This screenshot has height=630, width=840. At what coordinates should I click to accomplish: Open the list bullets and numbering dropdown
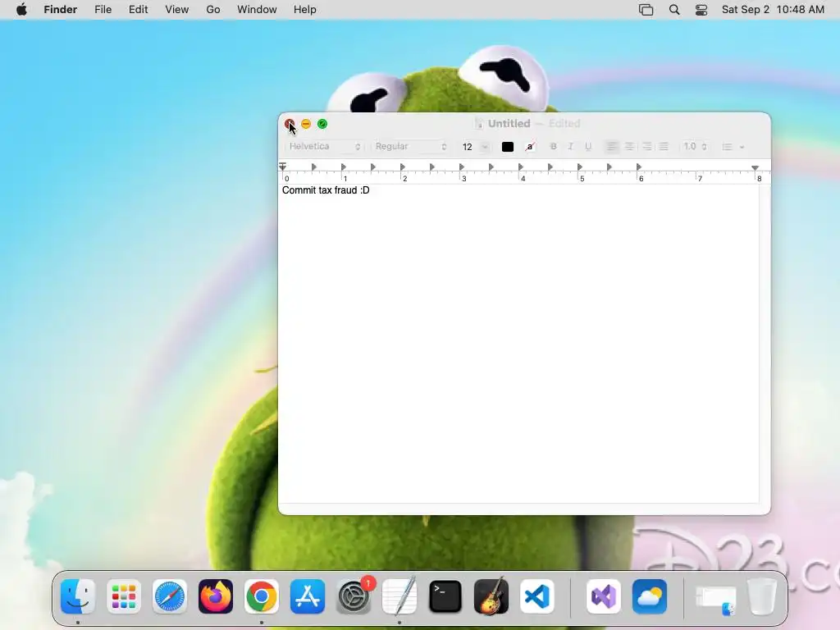click(x=733, y=147)
